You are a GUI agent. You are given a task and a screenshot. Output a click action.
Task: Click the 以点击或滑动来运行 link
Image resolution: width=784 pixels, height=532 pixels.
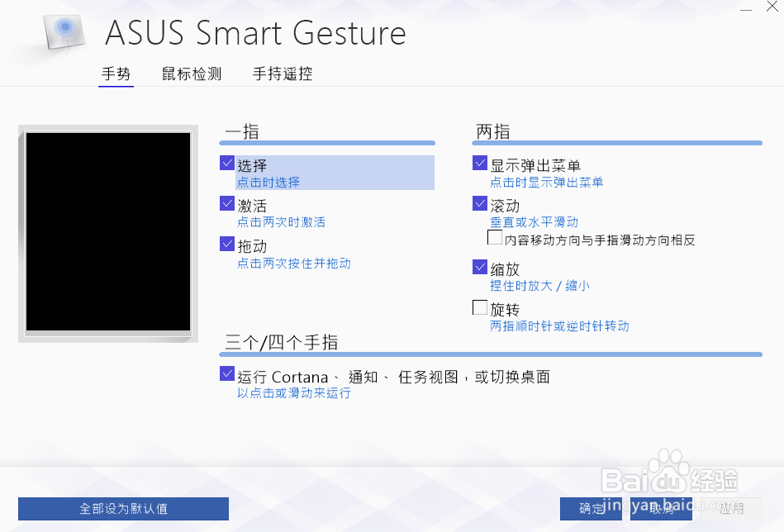click(294, 393)
